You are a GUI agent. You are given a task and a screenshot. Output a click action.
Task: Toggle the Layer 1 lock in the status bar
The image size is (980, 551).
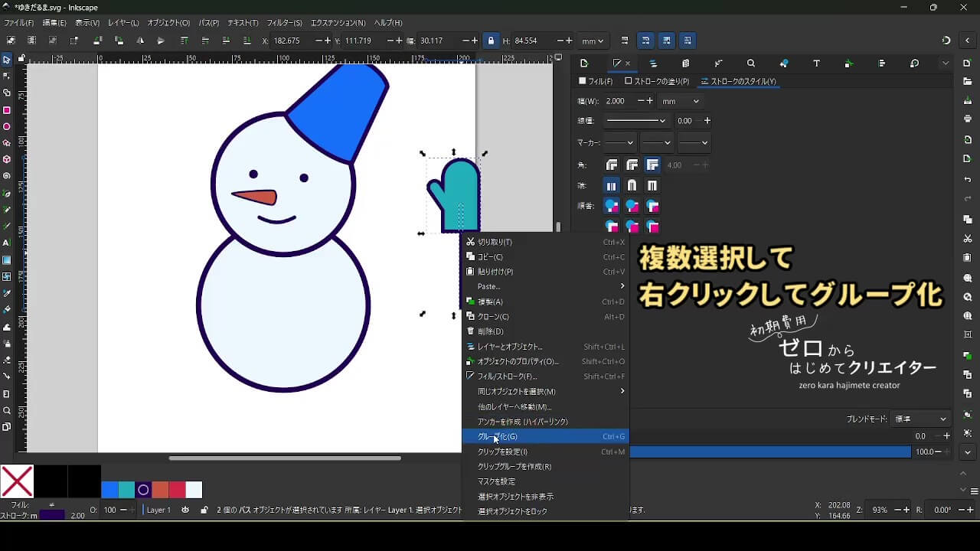[x=204, y=510]
